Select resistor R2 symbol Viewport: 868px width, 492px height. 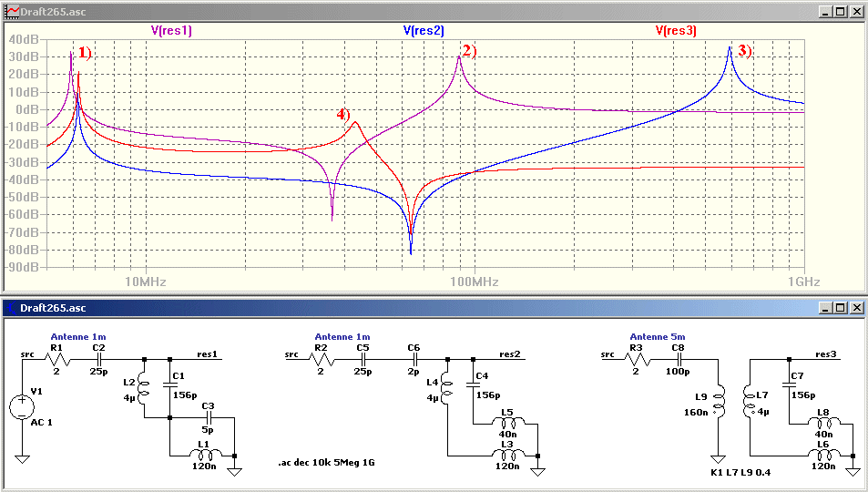pyautogui.click(x=322, y=360)
